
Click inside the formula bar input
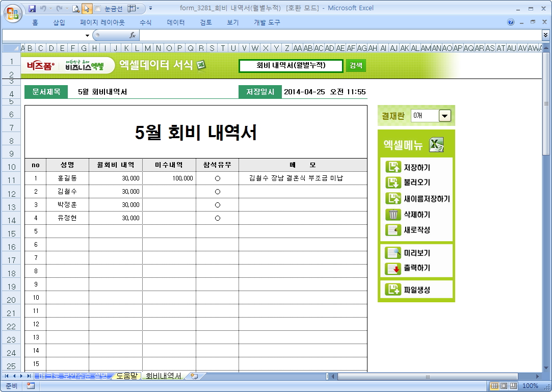(340, 35)
